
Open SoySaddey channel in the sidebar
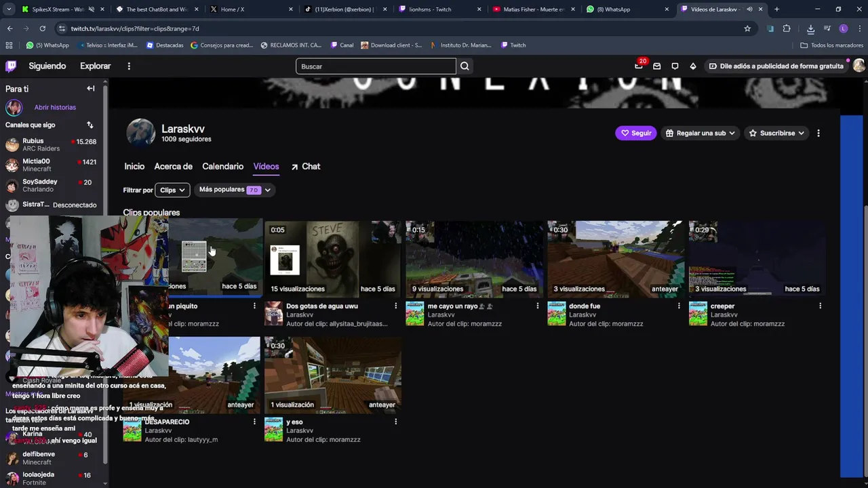pos(51,185)
